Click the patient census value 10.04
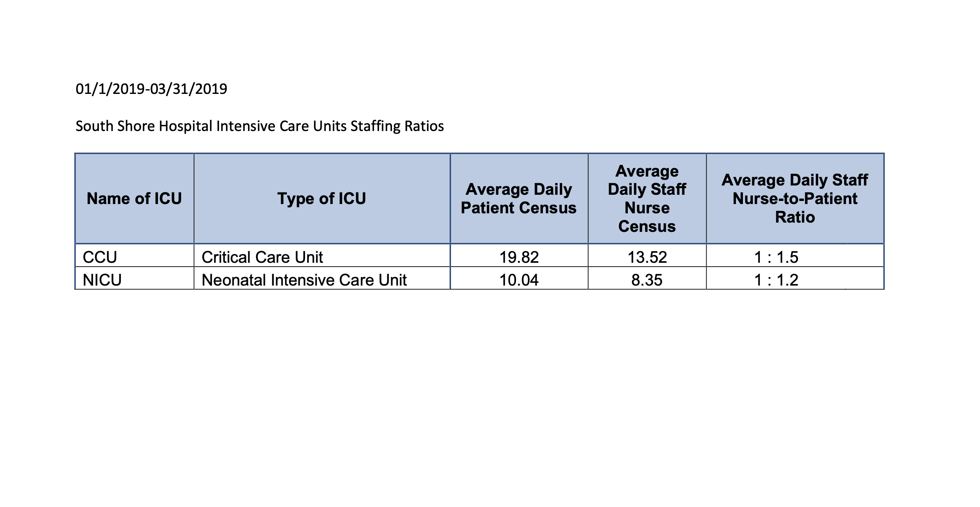This screenshot has height=507, width=980. [x=519, y=280]
